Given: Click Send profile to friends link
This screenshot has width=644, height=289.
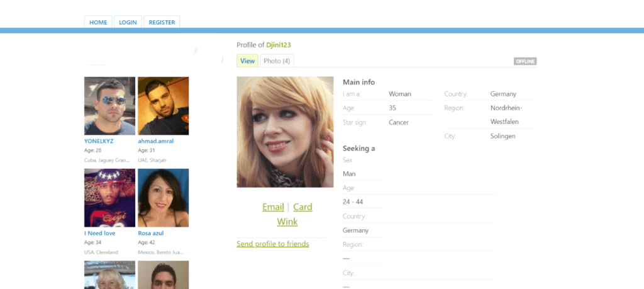Looking at the screenshot, I should [273, 244].
